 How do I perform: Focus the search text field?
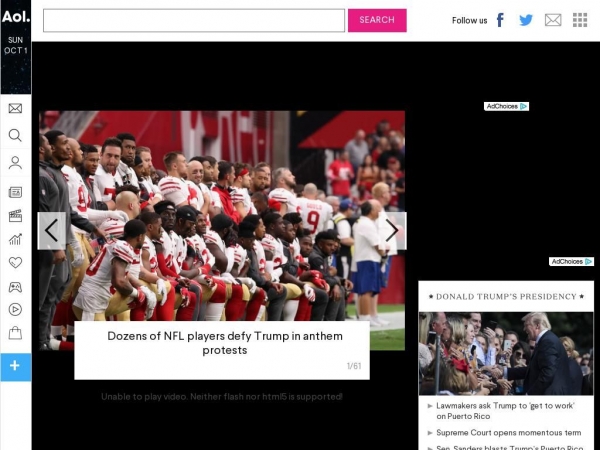point(194,20)
